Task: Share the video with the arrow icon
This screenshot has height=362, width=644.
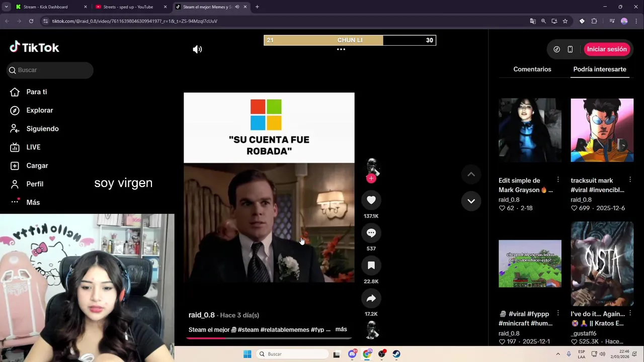Action: coord(371,298)
